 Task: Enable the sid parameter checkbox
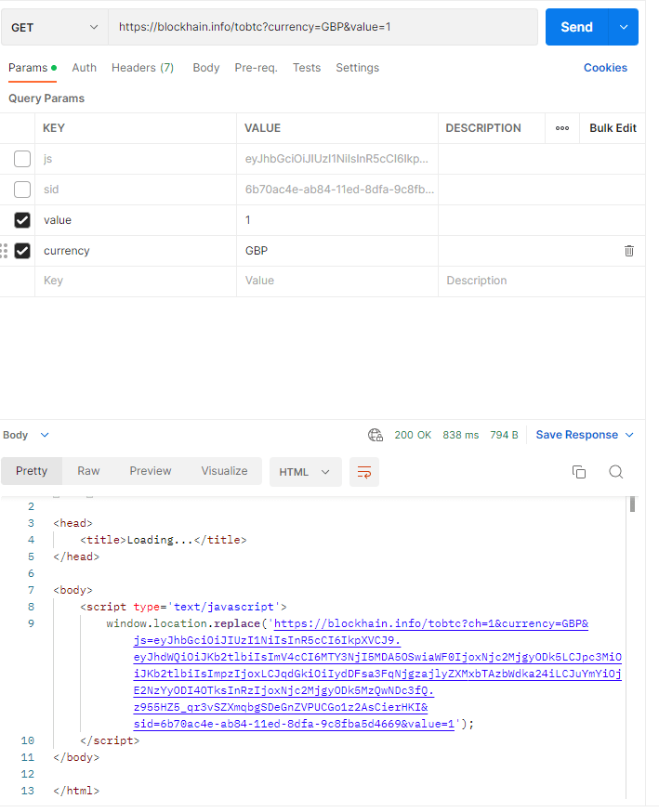click(22, 189)
